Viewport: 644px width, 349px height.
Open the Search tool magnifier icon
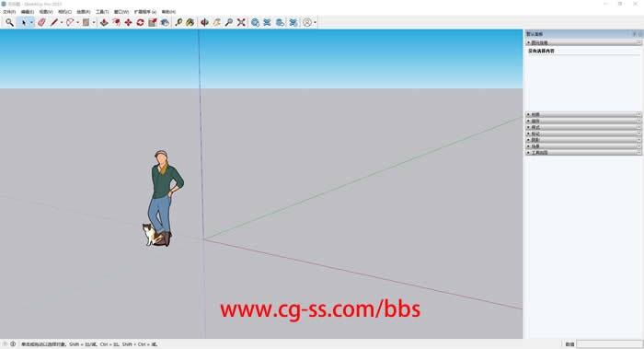tap(9, 23)
